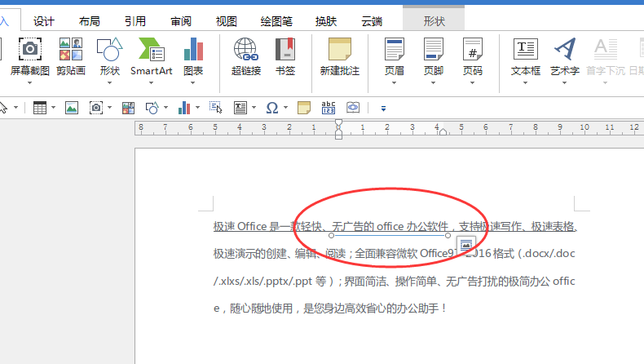
Task: Click the table icon in quick toolbar
Action: click(40, 108)
